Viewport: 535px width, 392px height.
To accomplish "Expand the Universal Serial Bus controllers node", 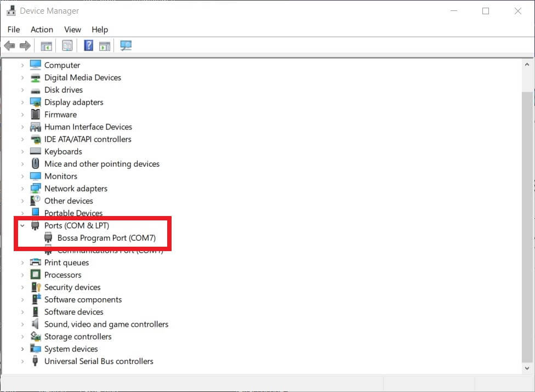I will tap(22, 361).
